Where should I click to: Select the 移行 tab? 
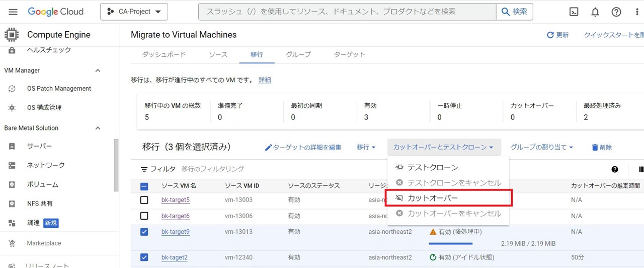[x=257, y=54]
